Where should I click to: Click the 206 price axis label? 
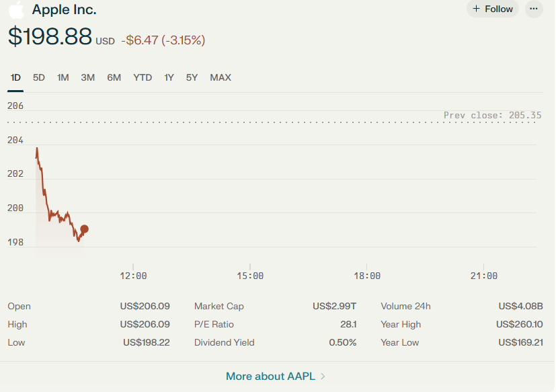[15, 106]
